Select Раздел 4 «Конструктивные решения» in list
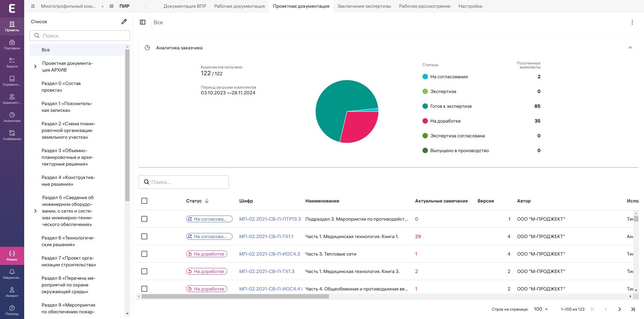The image size is (644, 319). tap(68, 181)
